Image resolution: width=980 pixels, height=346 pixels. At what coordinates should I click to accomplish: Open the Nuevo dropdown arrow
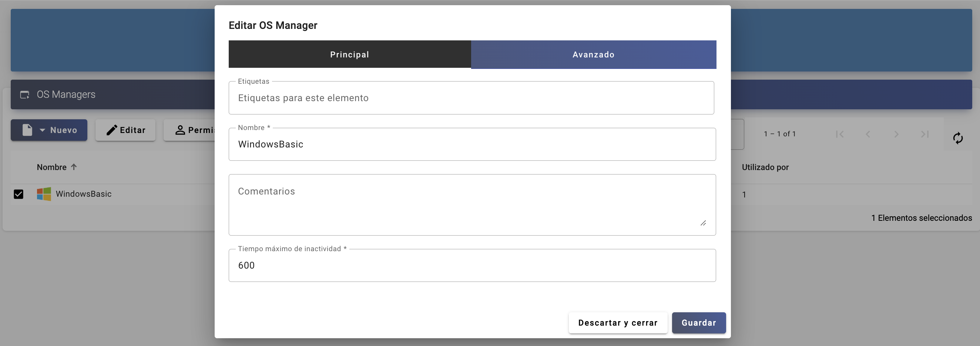42,130
